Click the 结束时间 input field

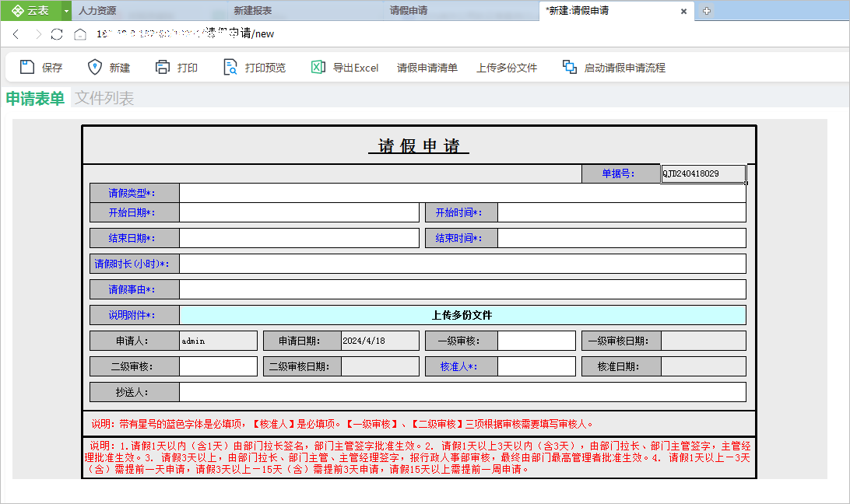pyautogui.click(x=622, y=238)
